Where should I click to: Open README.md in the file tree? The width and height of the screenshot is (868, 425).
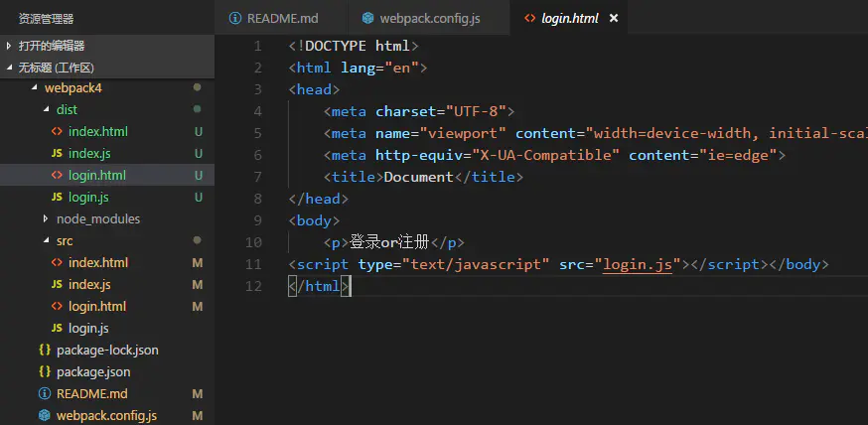107,393
